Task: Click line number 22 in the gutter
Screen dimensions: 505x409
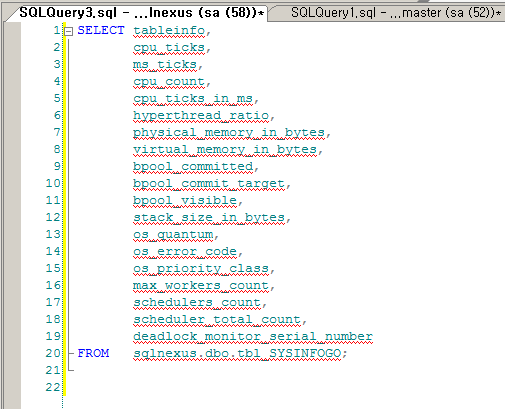Action: pos(53,387)
